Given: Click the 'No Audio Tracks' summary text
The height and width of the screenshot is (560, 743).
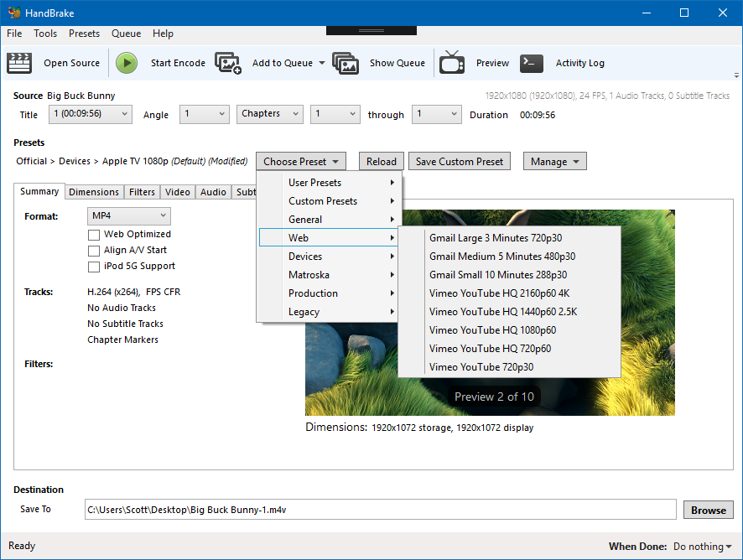Looking at the screenshot, I should point(122,308).
